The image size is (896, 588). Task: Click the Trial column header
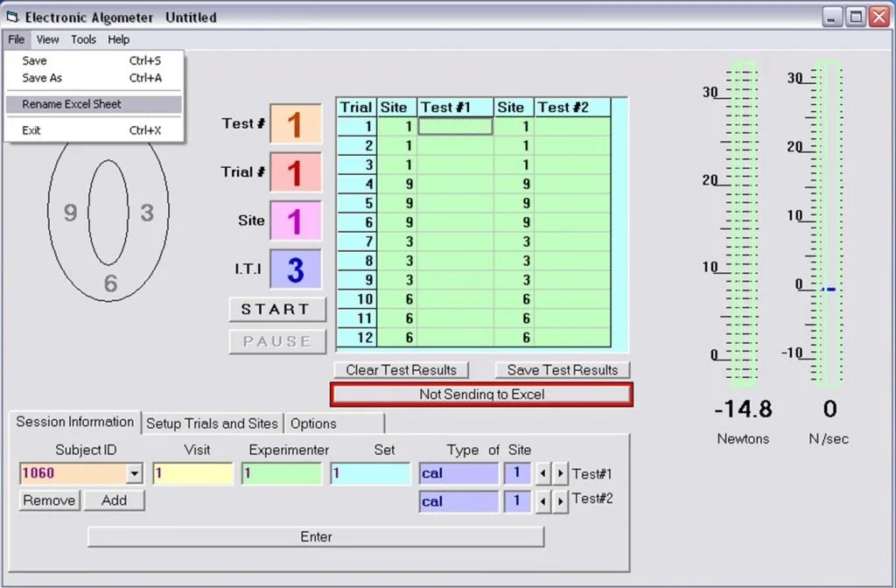point(357,108)
